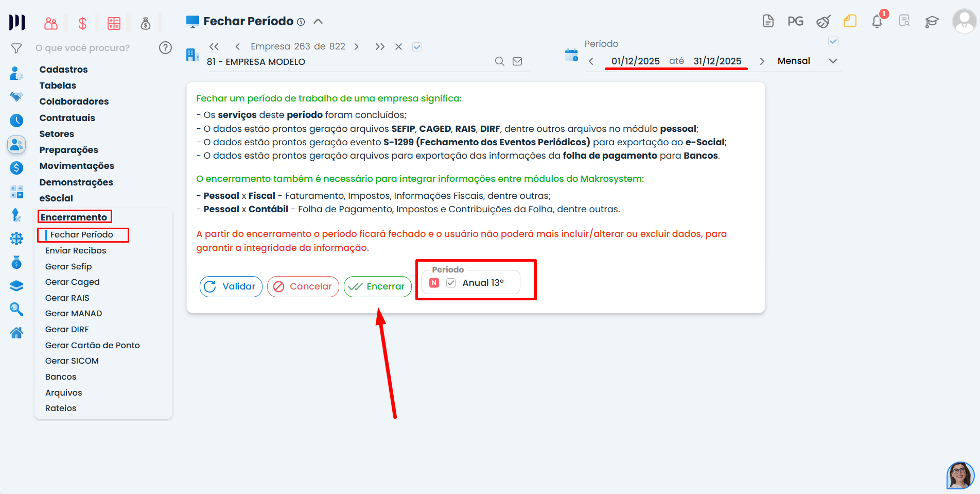The image size is (980, 494).
Task: Open the people module icon in top bar
Action: coord(51,23)
